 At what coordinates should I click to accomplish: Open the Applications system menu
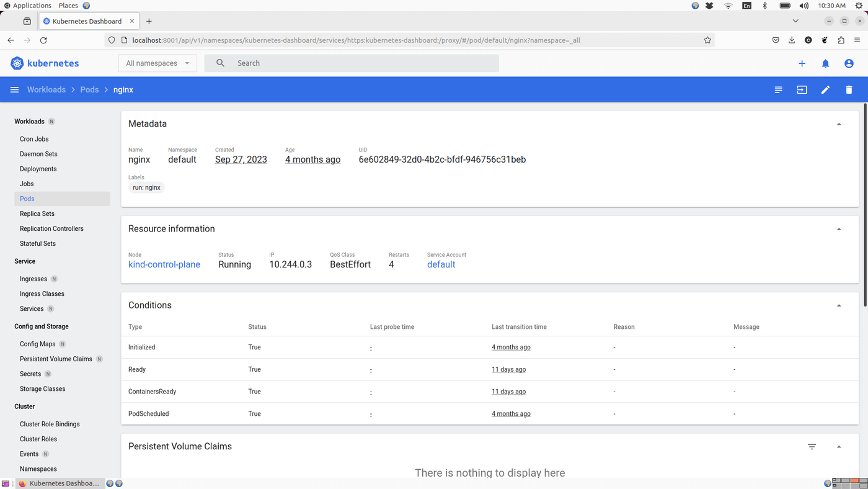click(28, 6)
